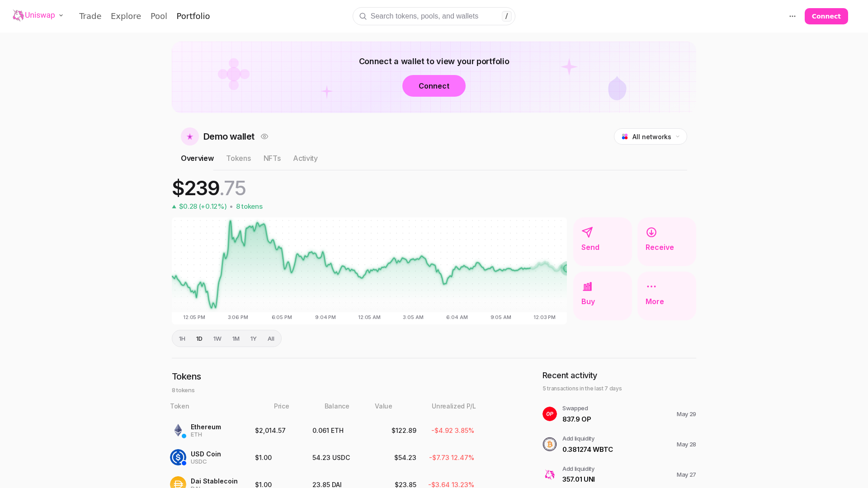Image resolution: width=868 pixels, height=488 pixels.
Task: Open the Pool nav menu
Action: point(159,16)
